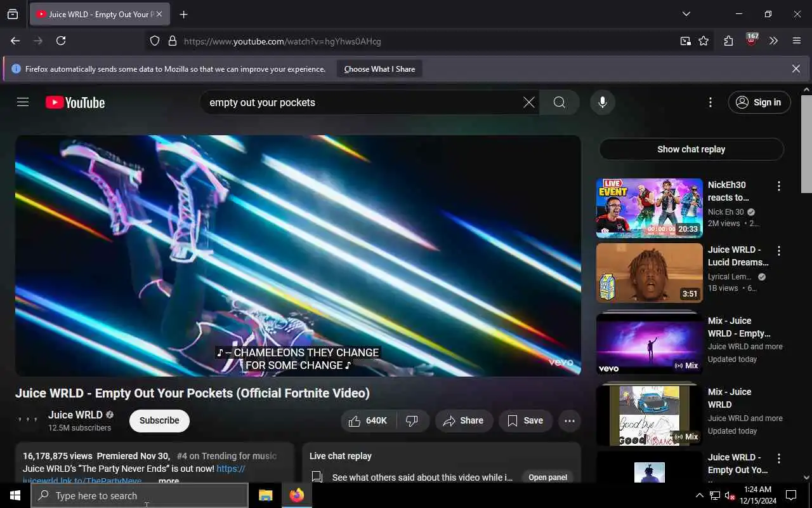This screenshot has height=508, width=812.
Task: Show more toolbar tools chevrons
Action: pos(773,41)
